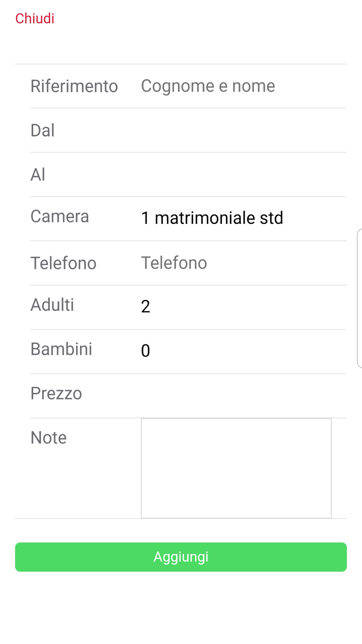Select the Riferimento label
The image size is (362, 644).
pos(74,87)
